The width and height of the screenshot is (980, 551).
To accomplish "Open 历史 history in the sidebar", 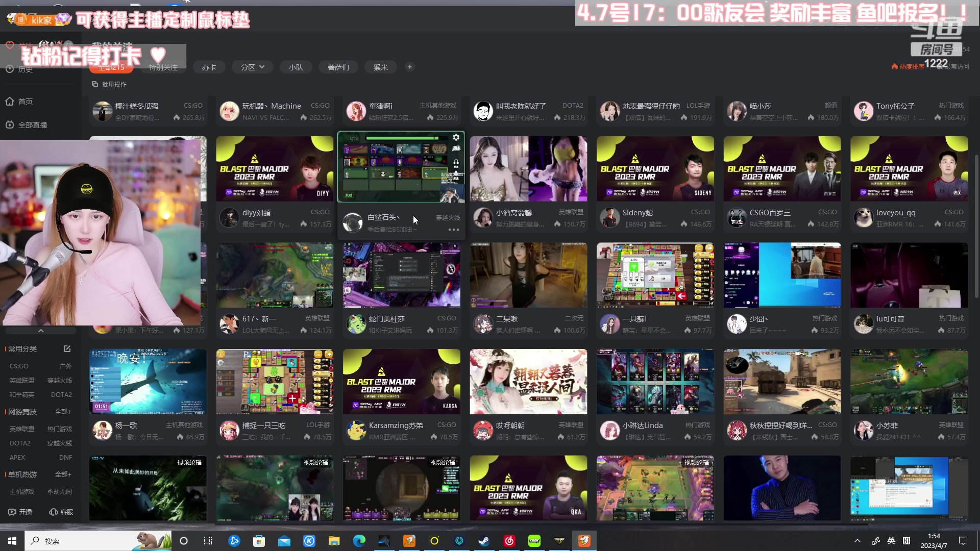I will [19, 69].
